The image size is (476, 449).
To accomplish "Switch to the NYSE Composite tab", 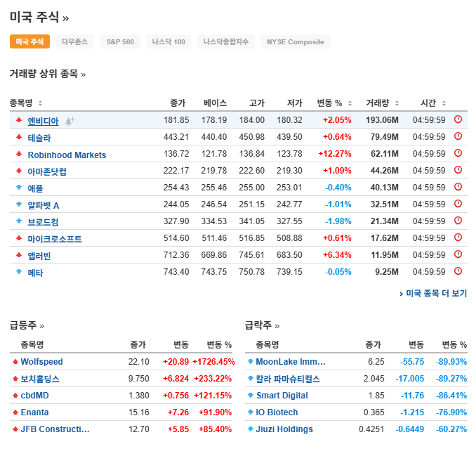I will 296,41.
